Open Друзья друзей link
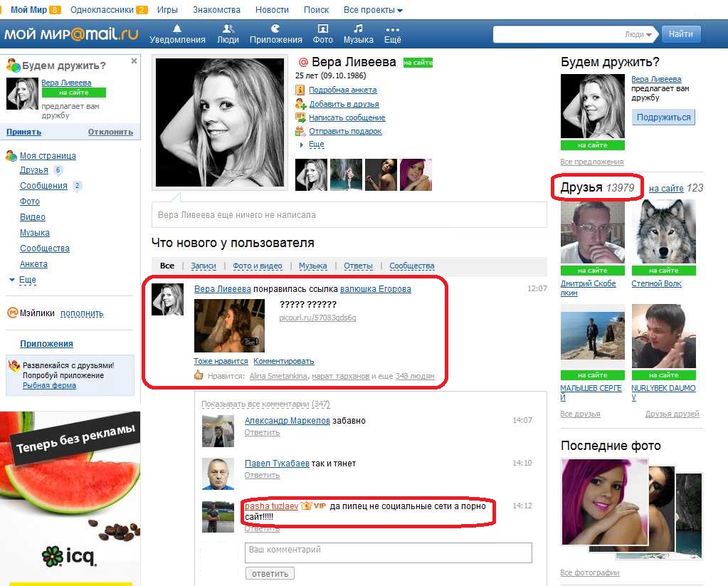Viewport: 728px width, 586px height. (x=672, y=414)
